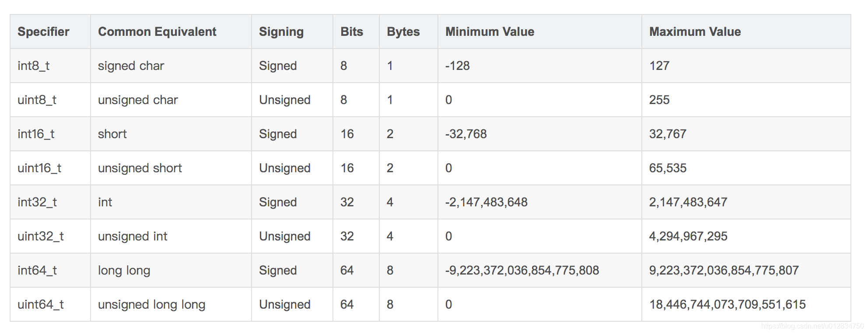Image resolution: width=868 pixels, height=334 pixels.
Task: Click the 'long long' cell in int64_t row
Action: click(171, 270)
